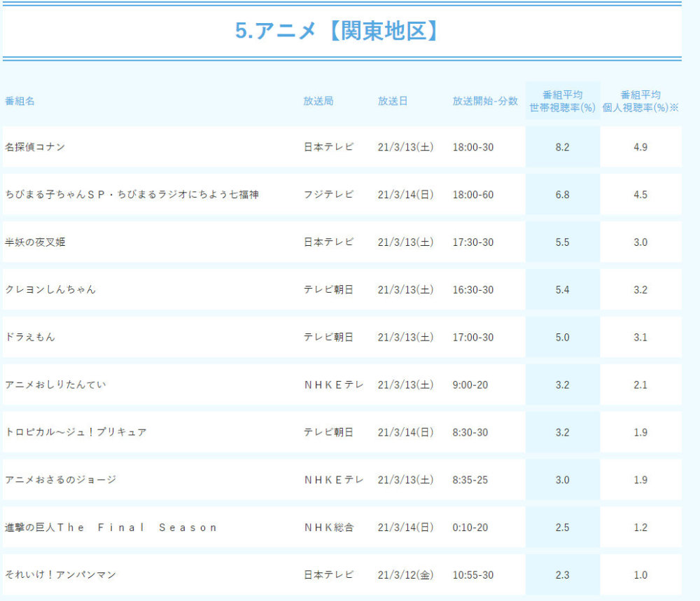
Task: Click the time slot 17:00-30
Action: point(473,337)
